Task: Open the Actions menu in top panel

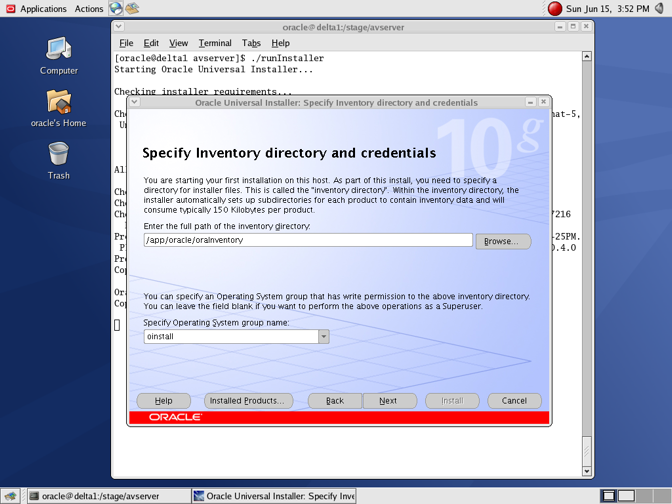Action: 89,9
